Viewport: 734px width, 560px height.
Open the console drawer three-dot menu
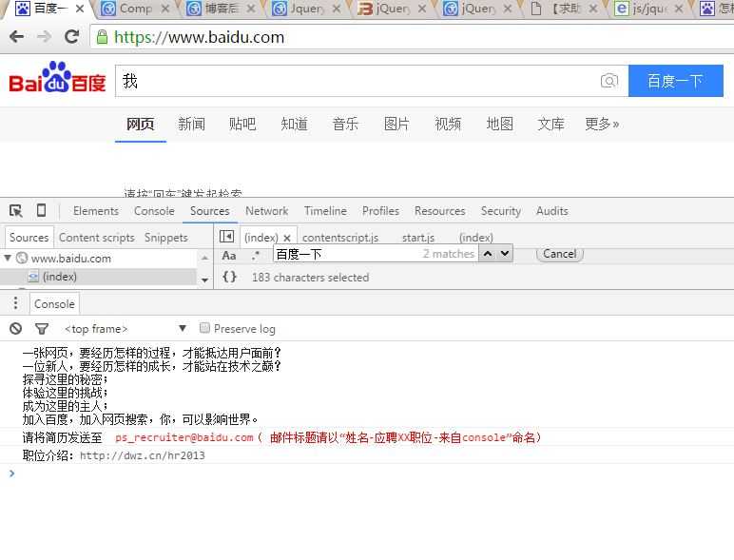[x=15, y=303]
